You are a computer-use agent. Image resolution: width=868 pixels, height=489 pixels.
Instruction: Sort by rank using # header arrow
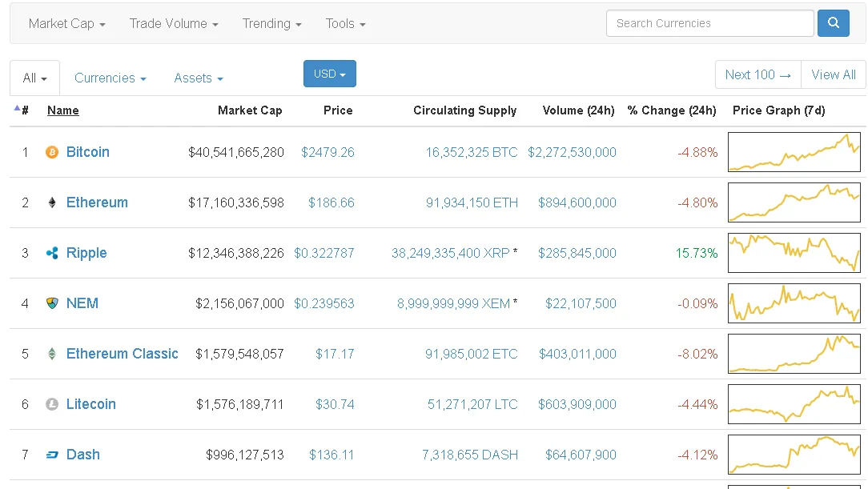(17, 108)
